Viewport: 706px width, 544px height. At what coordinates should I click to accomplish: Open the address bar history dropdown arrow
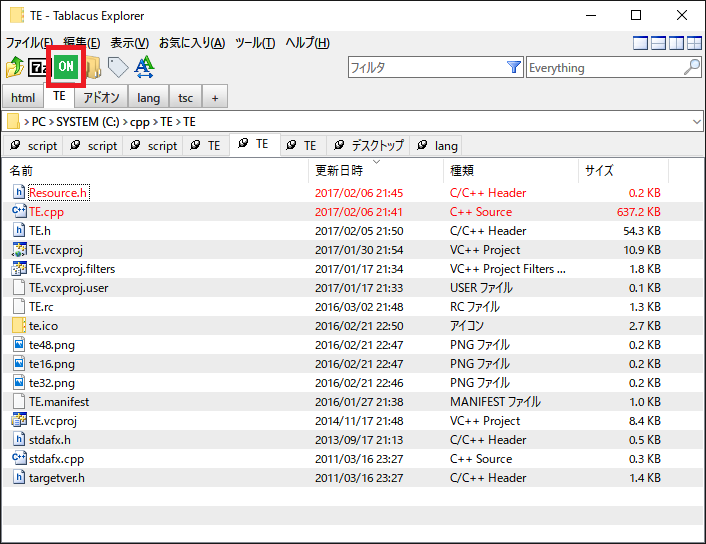click(697, 122)
